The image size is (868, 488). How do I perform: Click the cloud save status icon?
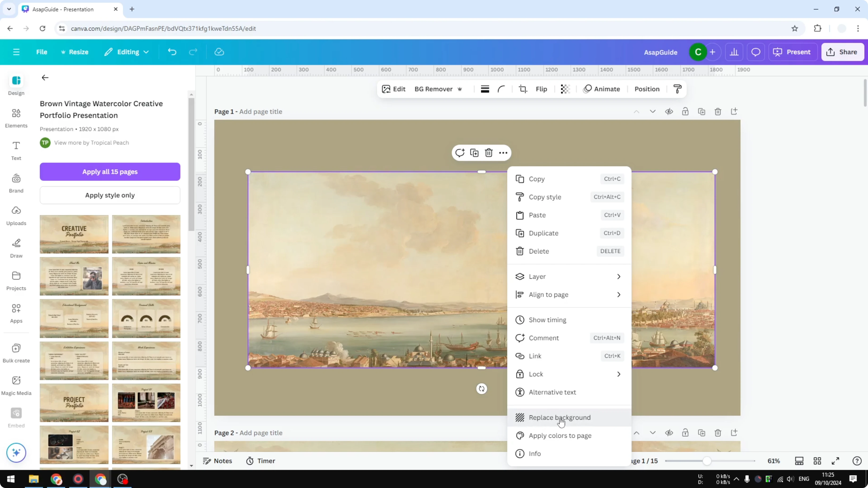(219, 52)
